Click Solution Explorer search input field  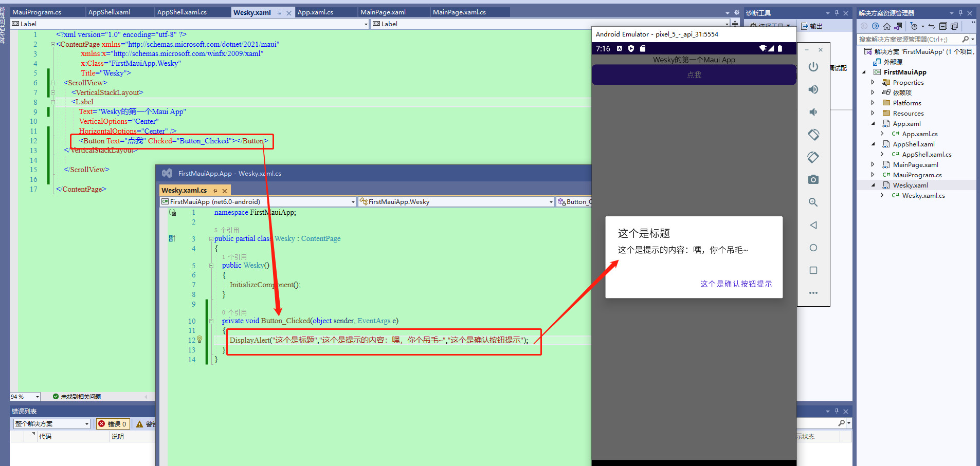point(909,40)
